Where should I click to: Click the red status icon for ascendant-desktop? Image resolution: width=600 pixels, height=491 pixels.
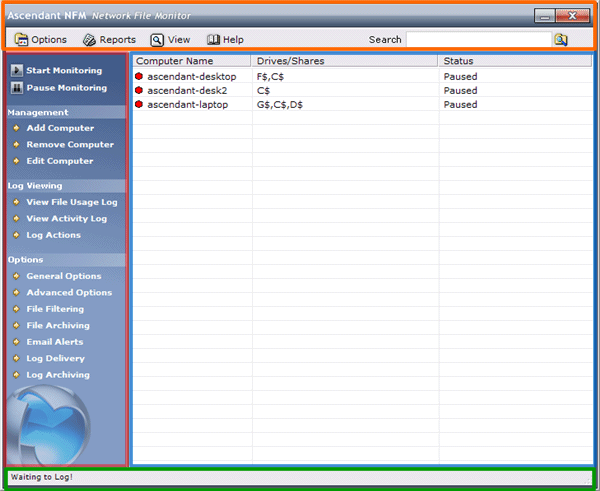pos(139,76)
